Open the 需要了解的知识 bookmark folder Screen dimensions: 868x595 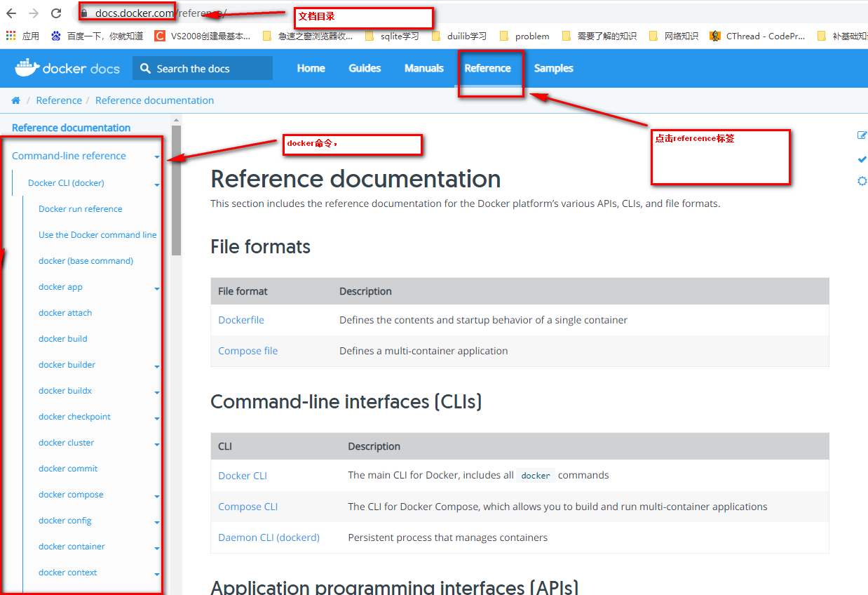tap(599, 36)
